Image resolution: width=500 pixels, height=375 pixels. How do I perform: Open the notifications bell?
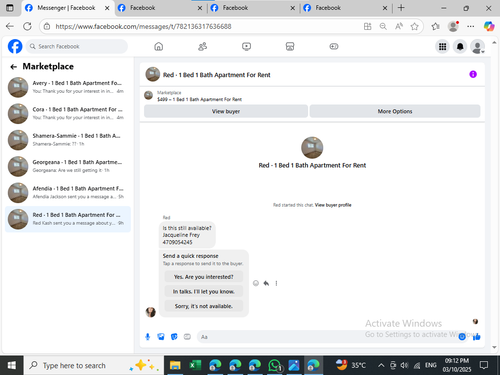click(460, 47)
